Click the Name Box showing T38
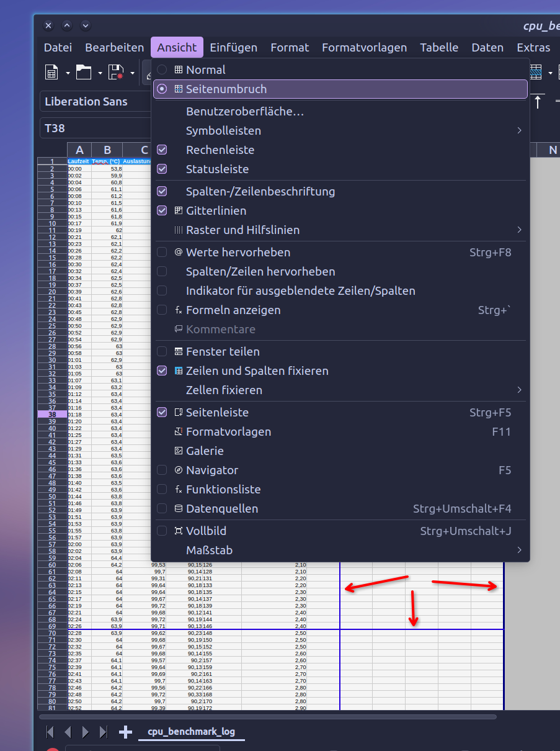560x751 pixels. point(96,128)
